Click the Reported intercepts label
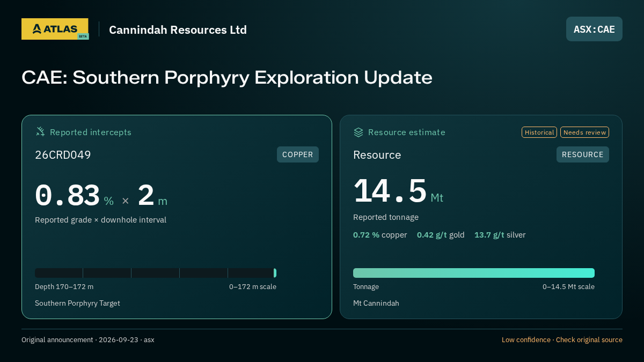The width and height of the screenshot is (644, 362). [91, 132]
